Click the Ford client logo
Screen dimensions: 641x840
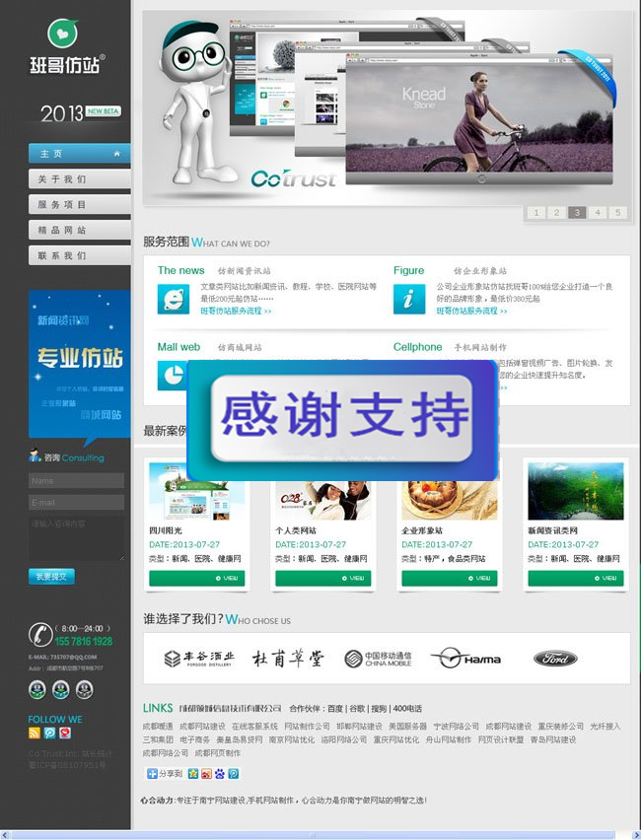pyautogui.click(x=555, y=659)
